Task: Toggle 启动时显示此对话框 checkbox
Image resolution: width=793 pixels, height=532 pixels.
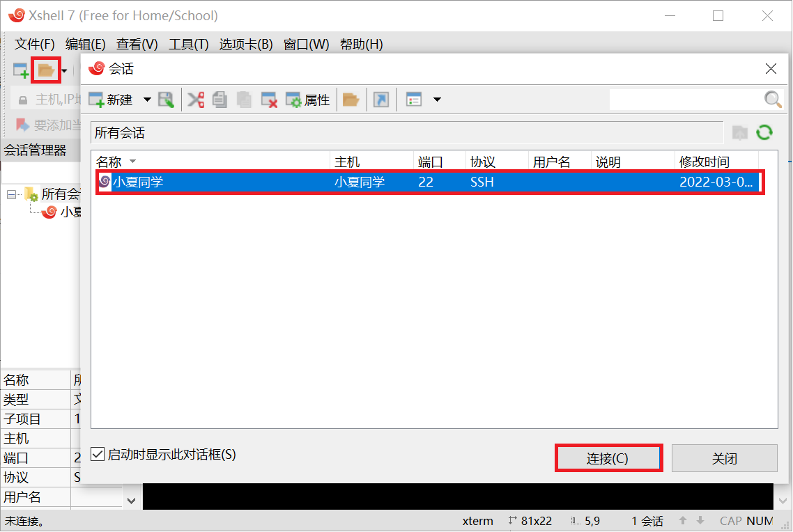Action: click(98, 454)
